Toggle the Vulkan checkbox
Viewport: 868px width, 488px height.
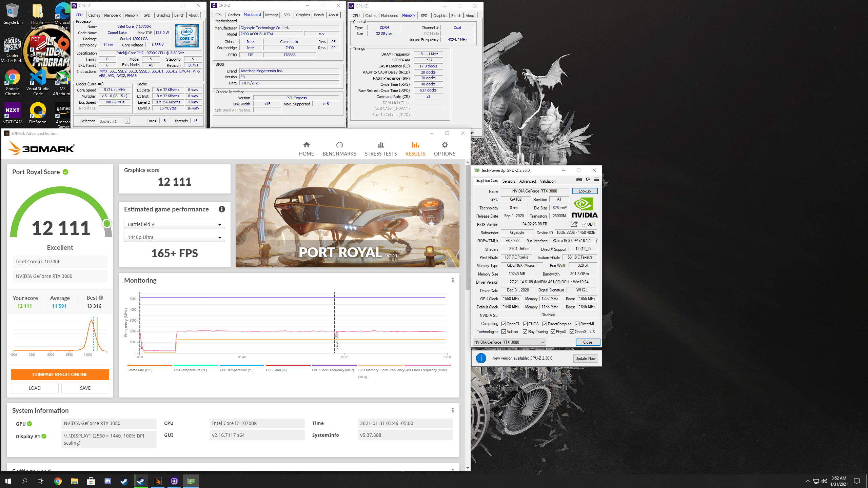pyautogui.click(x=504, y=332)
